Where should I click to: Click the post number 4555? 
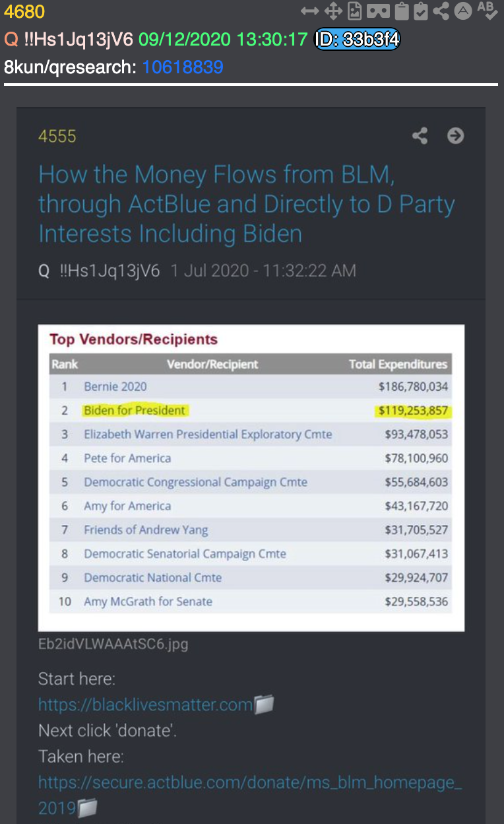pyautogui.click(x=57, y=136)
